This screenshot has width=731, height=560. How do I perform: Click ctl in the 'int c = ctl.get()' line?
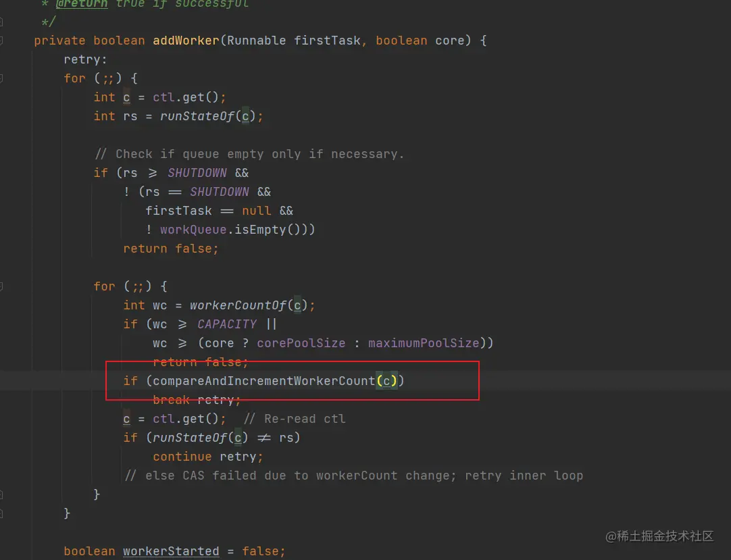[163, 97]
